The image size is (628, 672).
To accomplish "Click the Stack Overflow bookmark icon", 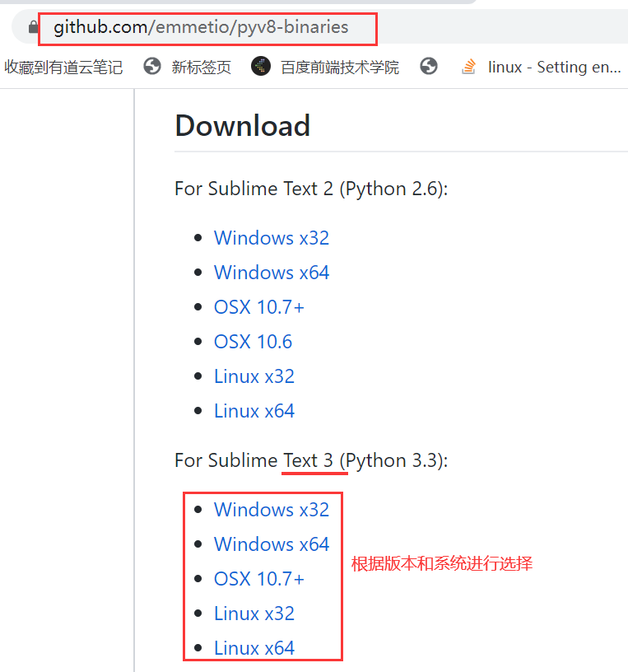I will 469,67.
